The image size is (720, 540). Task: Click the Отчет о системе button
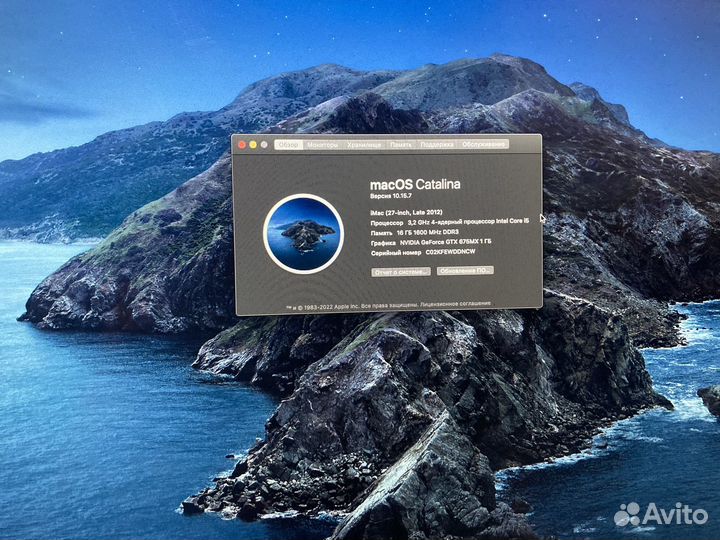pos(401,272)
